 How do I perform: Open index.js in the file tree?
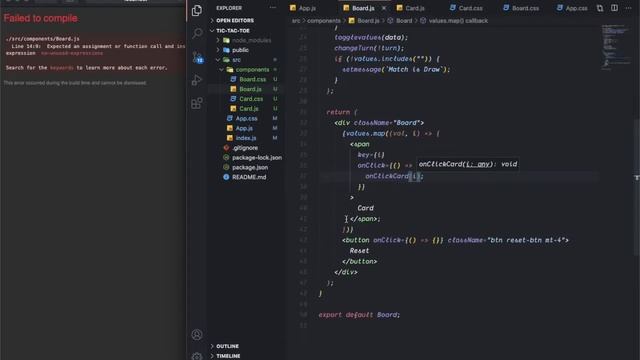click(x=246, y=138)
